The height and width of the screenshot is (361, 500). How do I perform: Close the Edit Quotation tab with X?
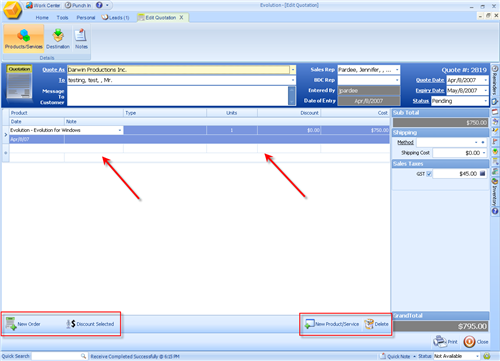tap(181, 17)
